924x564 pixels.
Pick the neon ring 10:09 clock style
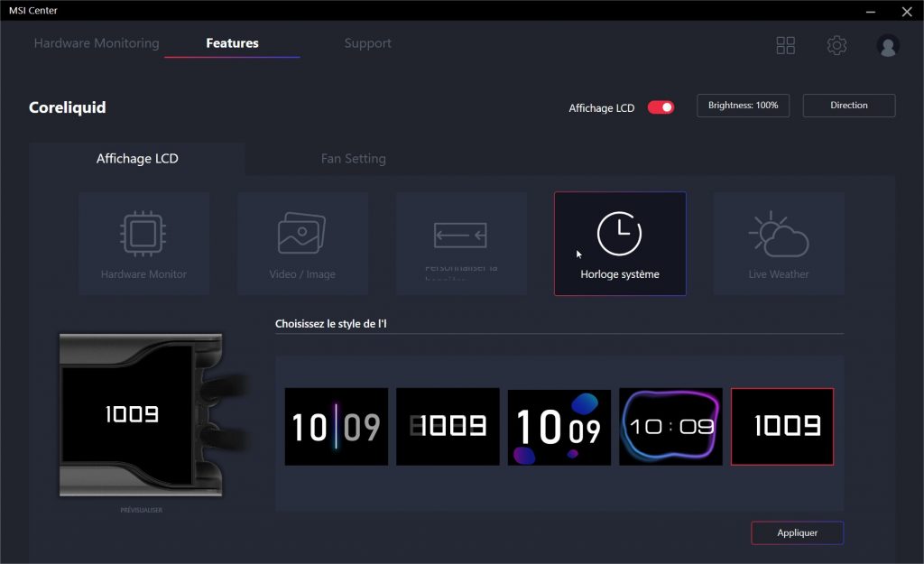coord(670,427)
